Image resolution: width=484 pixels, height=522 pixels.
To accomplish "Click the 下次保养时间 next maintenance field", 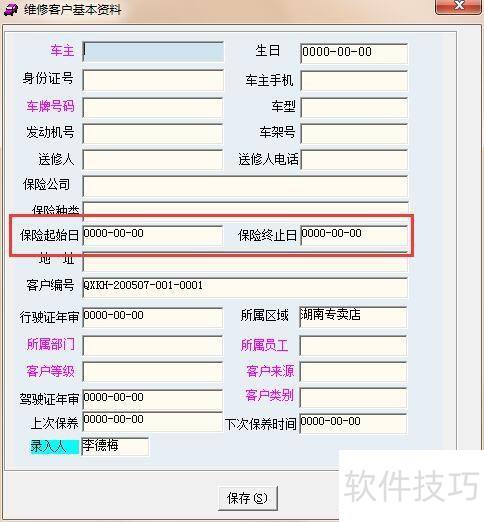I will tap(353, 423).
